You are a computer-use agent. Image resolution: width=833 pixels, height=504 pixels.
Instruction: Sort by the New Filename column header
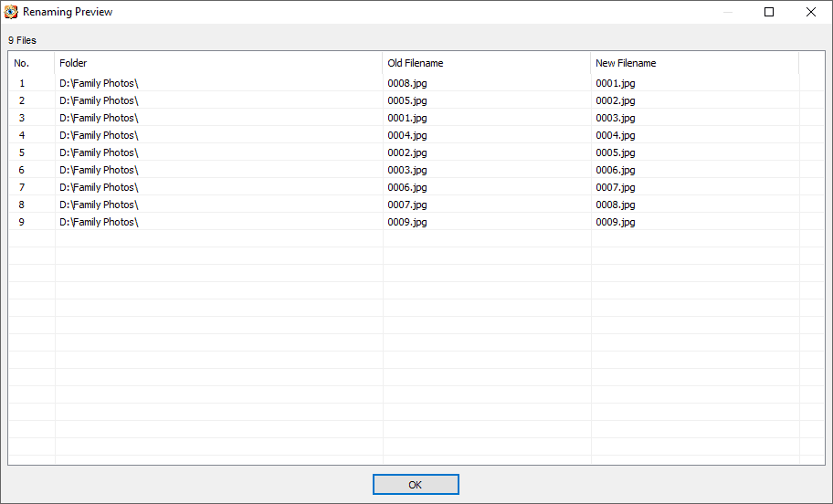694,63
